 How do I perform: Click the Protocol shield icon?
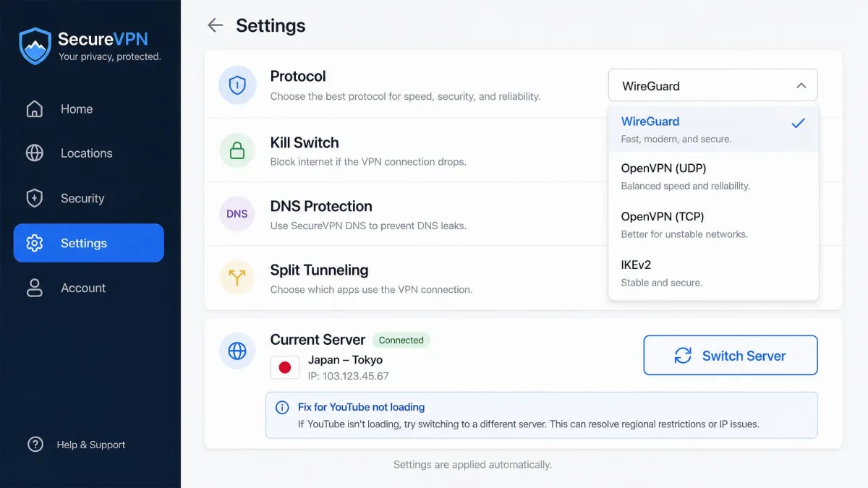coord(237,85)
